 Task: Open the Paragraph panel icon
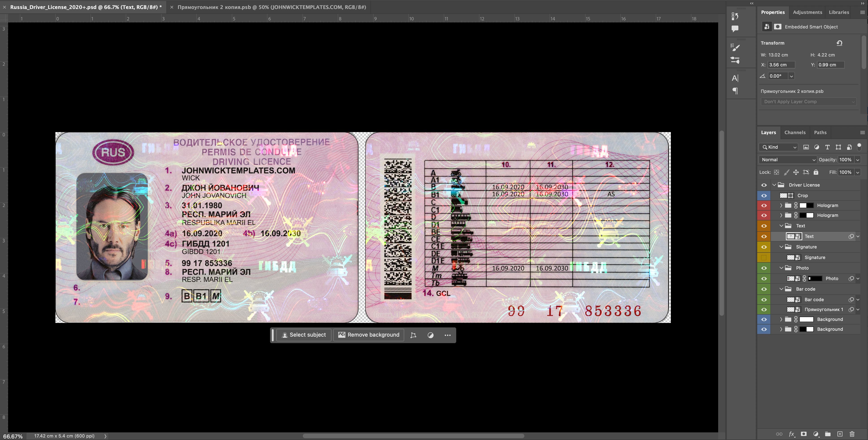(735, 91)
